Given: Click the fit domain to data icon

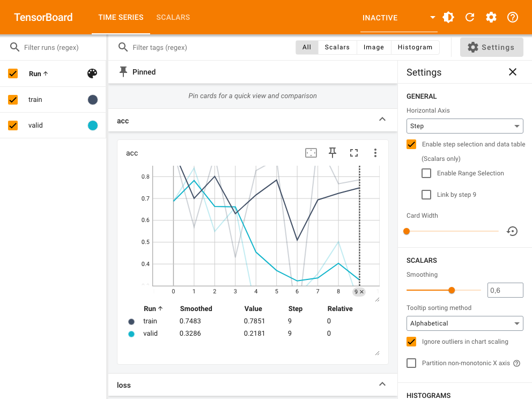Looking at the screenshot, I should point(311,153).
